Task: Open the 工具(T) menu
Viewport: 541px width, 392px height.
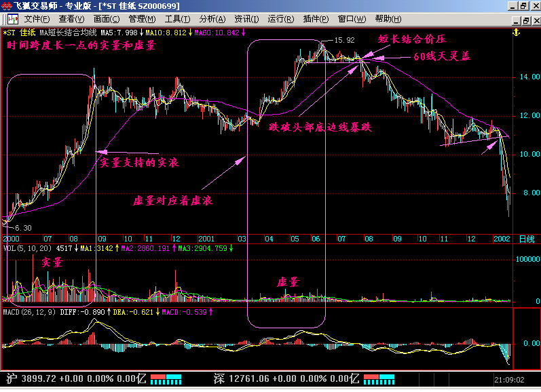Action: click(x=178, y=19)
